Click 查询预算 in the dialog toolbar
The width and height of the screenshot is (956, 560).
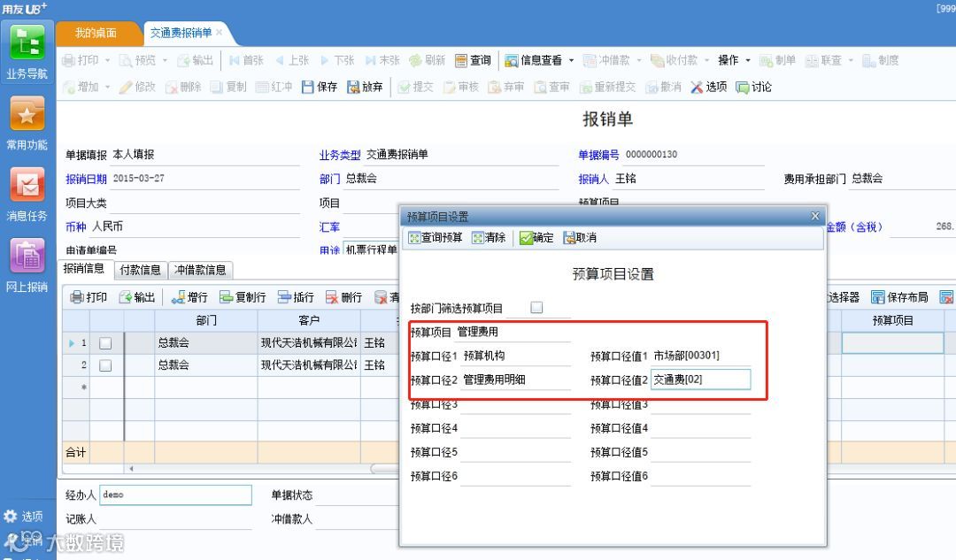click(x=436, y=238)
